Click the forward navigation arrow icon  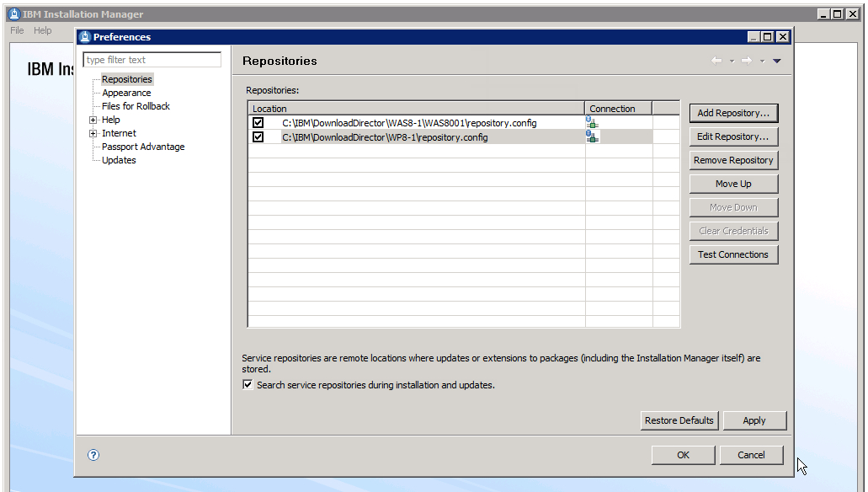tap(747, 60)
